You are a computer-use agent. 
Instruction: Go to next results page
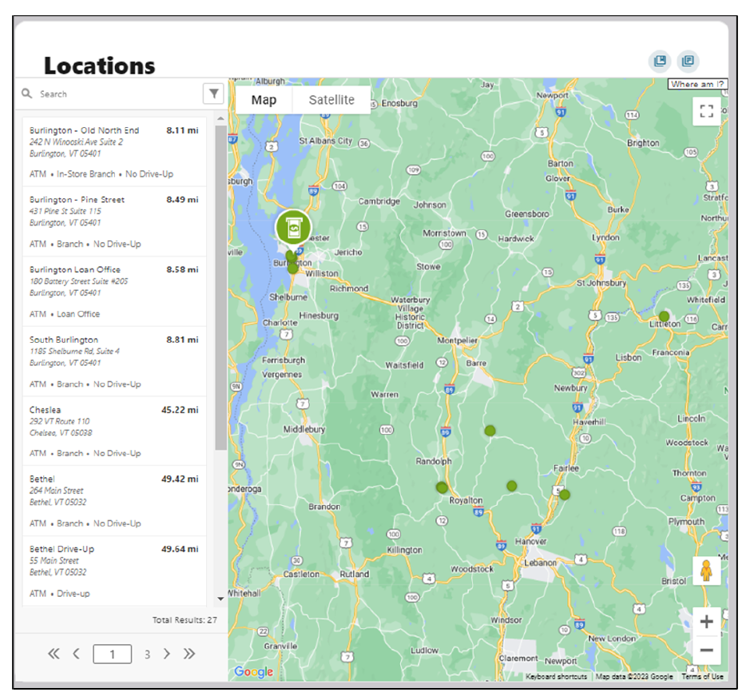(166, 654)
